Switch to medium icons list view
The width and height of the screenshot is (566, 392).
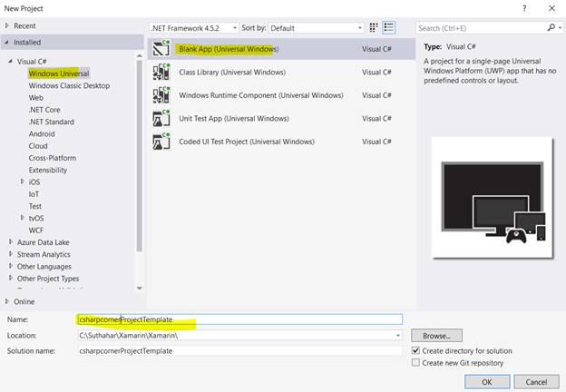coord(389,28)
